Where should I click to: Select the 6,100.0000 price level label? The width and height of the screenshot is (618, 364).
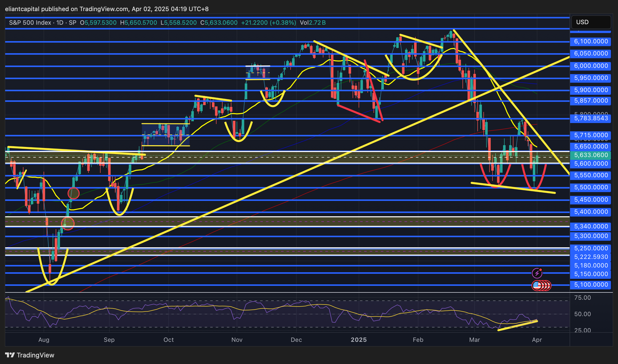tap(591, 41)
